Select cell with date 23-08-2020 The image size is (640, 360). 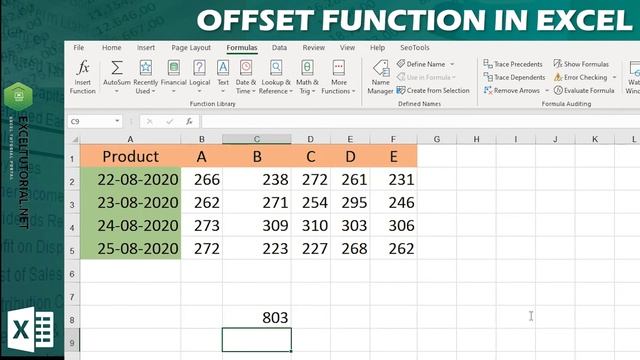pyautogui.click(x=131, y=202)
